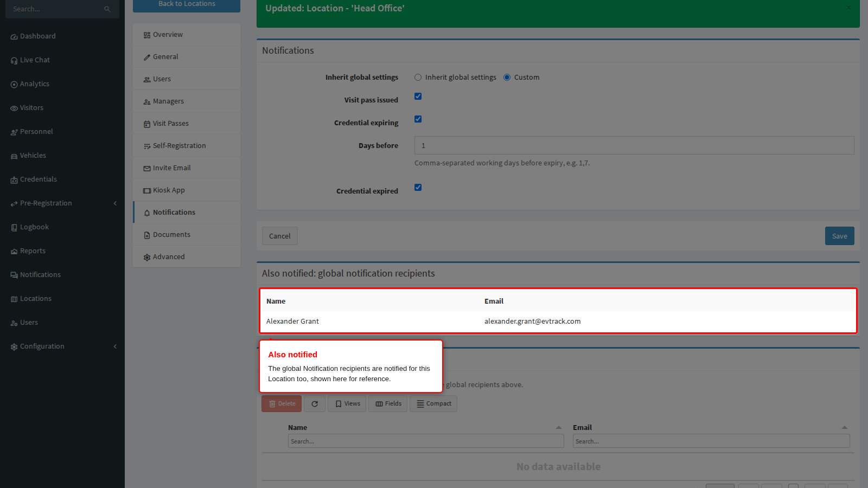Open the Self-Registration tab

tap(187, 146)
